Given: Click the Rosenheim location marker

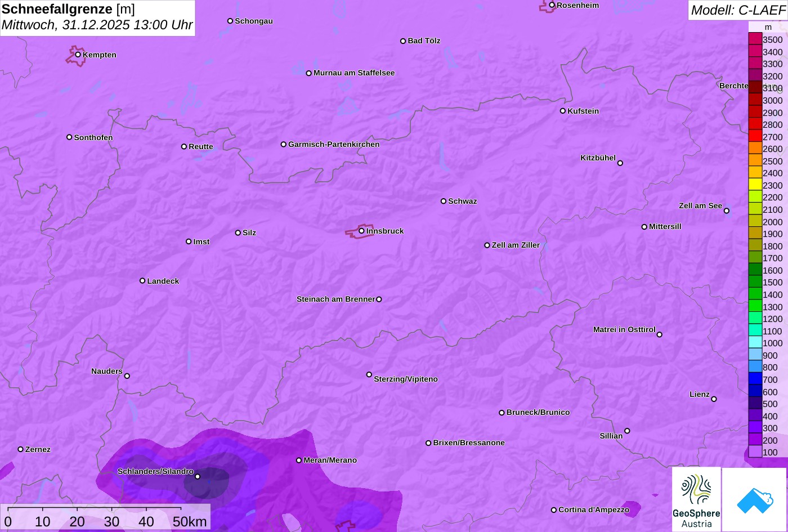Looking at the screenshot, I should tap(552, 5).
